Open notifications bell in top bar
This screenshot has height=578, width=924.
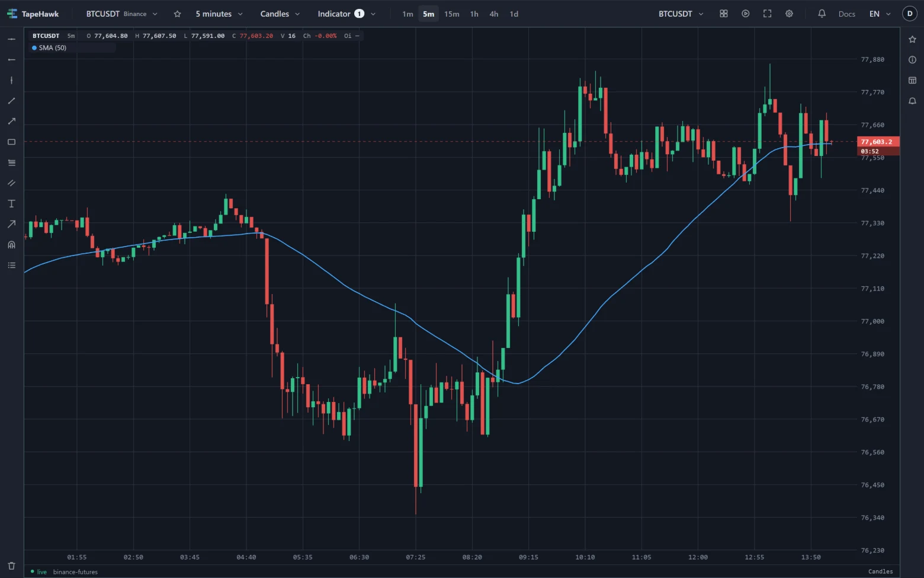822,14
